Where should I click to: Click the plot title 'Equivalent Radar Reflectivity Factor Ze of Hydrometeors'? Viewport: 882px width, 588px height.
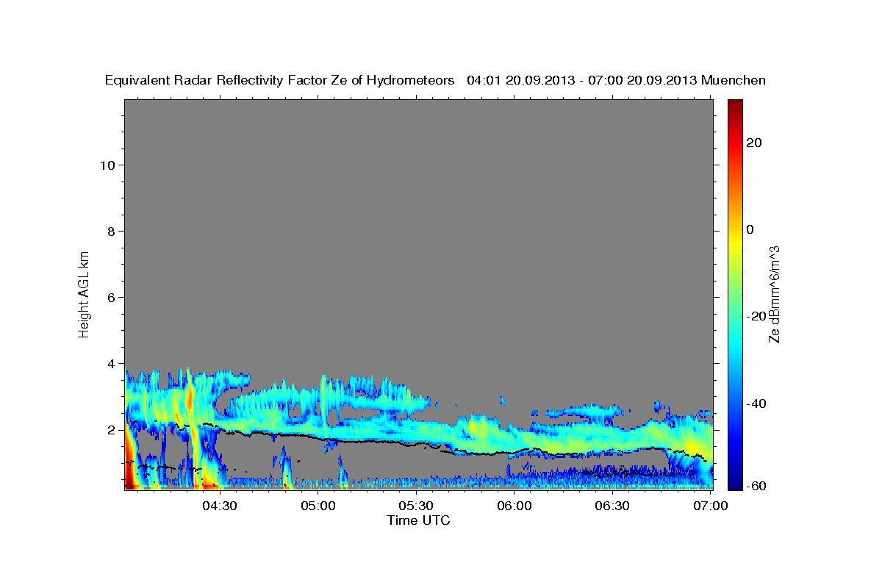point(280,80)
